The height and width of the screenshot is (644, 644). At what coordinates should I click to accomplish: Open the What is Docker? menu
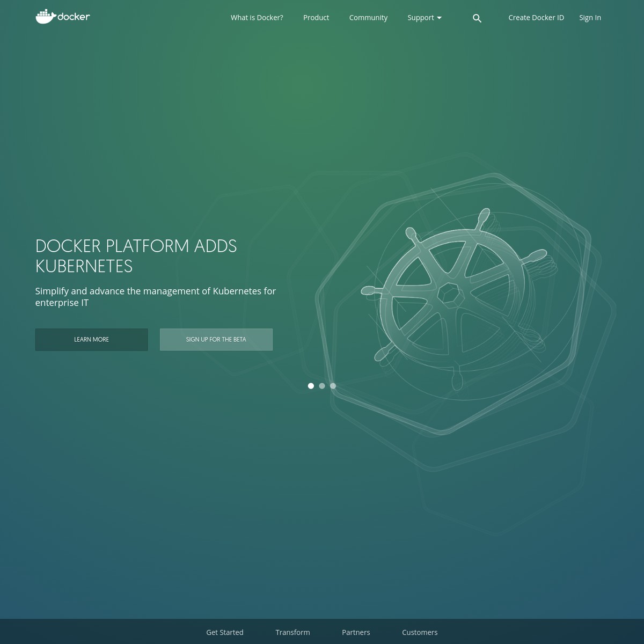[x=257, y=18]
